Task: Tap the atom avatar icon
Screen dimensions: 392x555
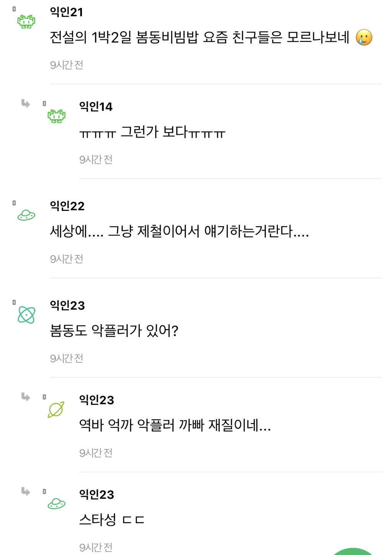Action: point(26,315)
